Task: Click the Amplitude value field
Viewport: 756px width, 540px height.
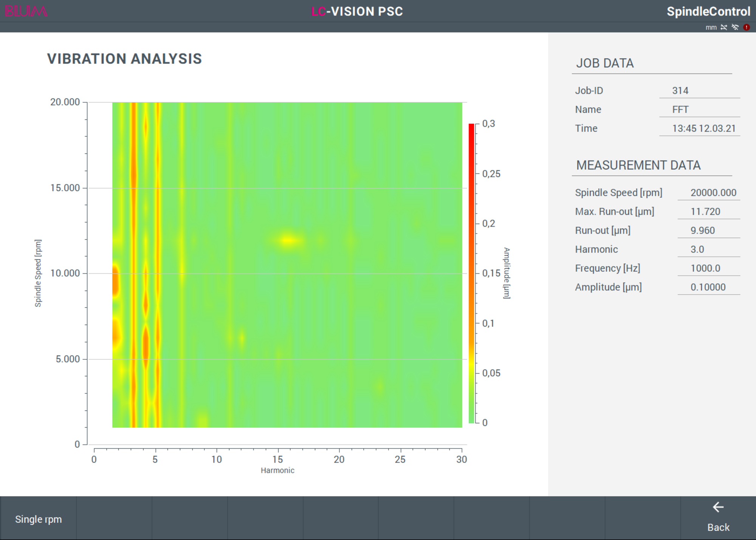Action: 709,287
